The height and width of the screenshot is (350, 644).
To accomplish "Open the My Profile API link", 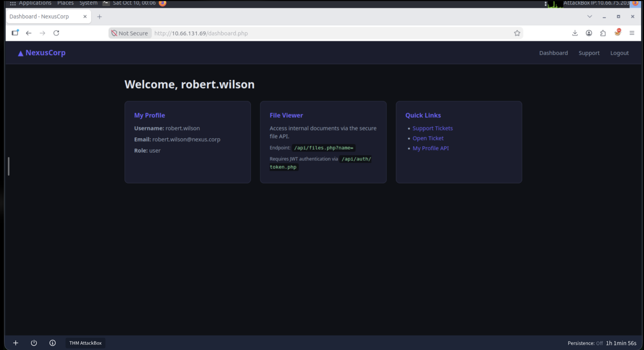I will [x=431, y=148].
